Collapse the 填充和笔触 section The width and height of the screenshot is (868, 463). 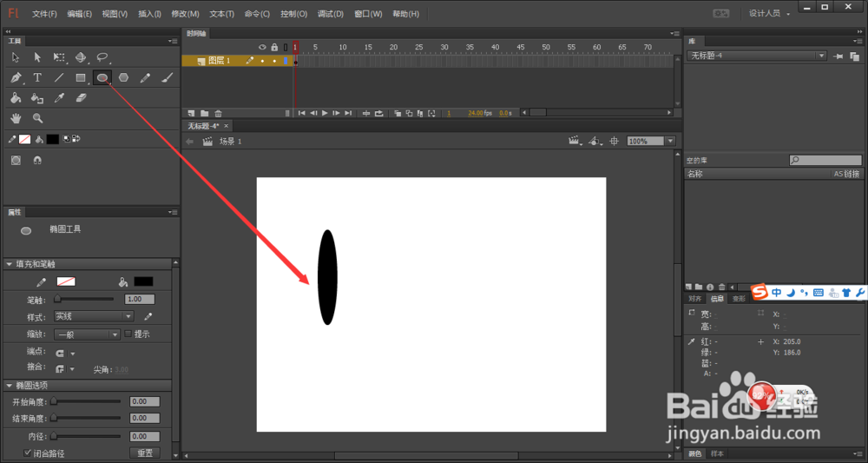click(9, 265)
